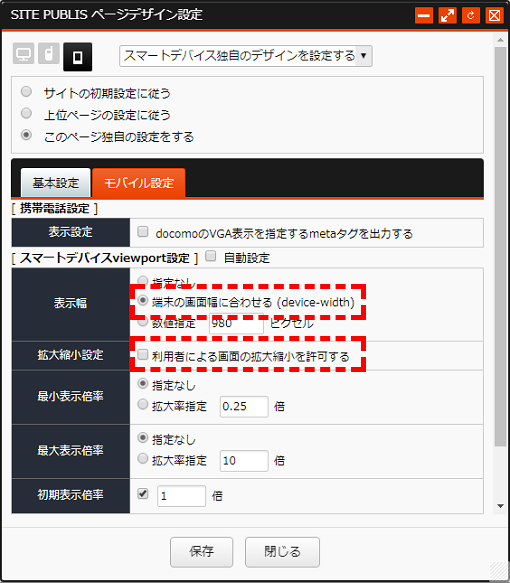This screenshot has height=583, width=510.
Task: Select 拡大率指定 for 最大表示倍率
Action: coord(143,458)
